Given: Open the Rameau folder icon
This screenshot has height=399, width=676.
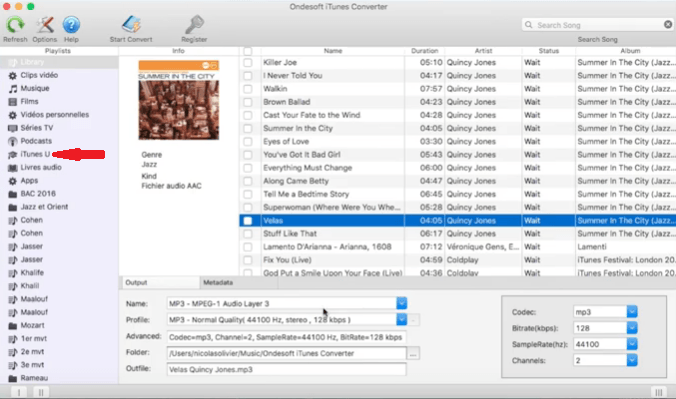Looking at the screenshot, I should point(13,378).
